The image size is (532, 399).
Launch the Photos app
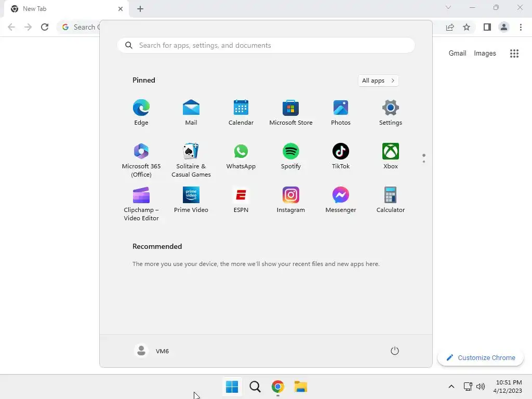(341, 112)
